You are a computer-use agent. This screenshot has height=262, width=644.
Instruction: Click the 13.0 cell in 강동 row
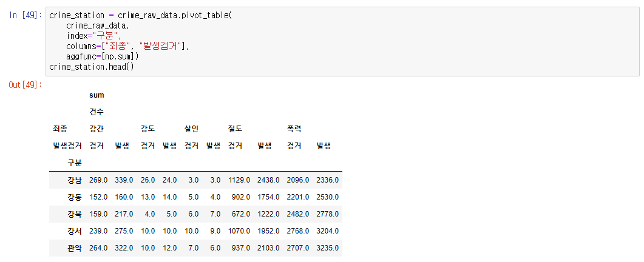147,197
